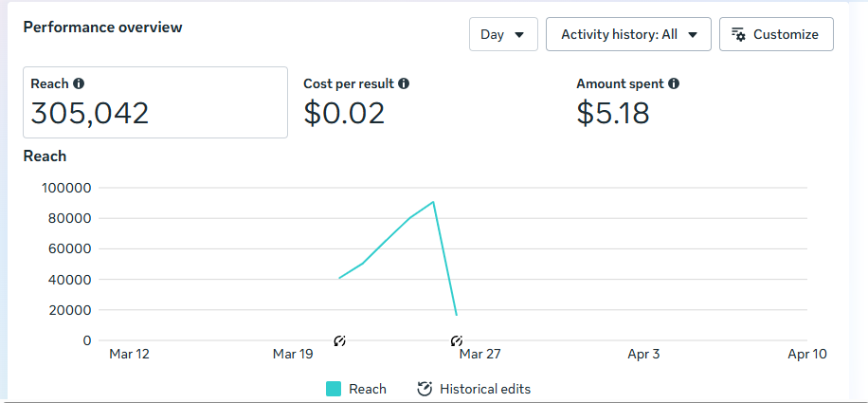The width and height of the screenshot is (868, 403).
Task: Open the Day time breakdown dropdown
Action: click(x=503, y=34)
